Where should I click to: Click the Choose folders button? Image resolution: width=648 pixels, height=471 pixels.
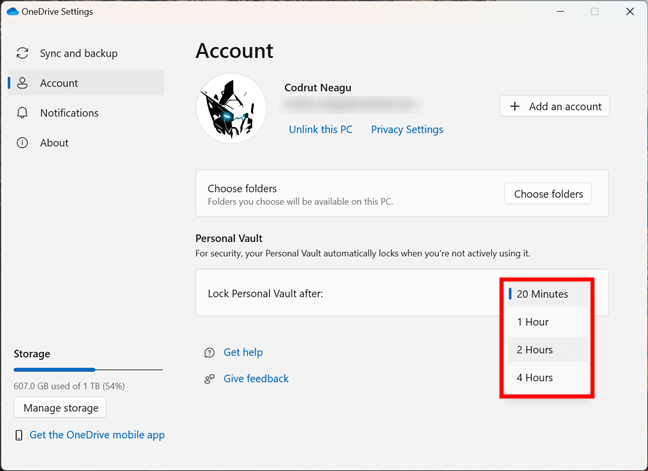point(548,194)
